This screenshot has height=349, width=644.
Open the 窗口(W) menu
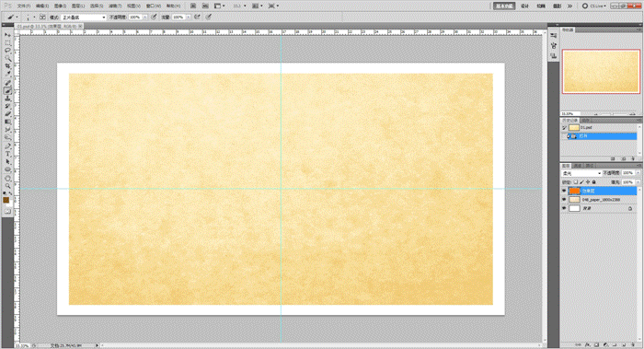point(154,6)
